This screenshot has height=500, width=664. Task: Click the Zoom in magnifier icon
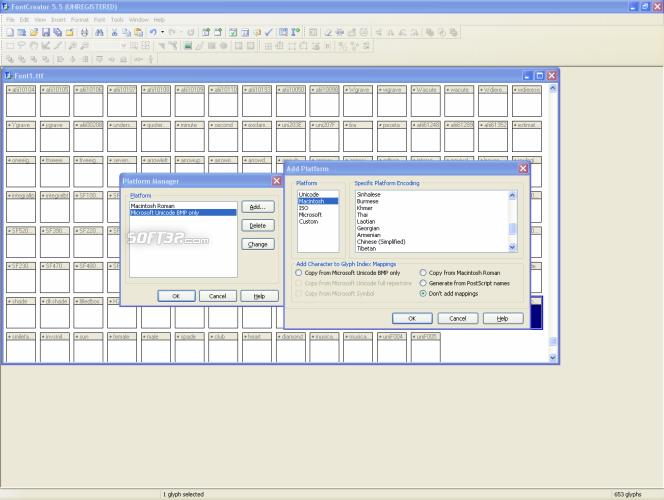tap(72, 46)
